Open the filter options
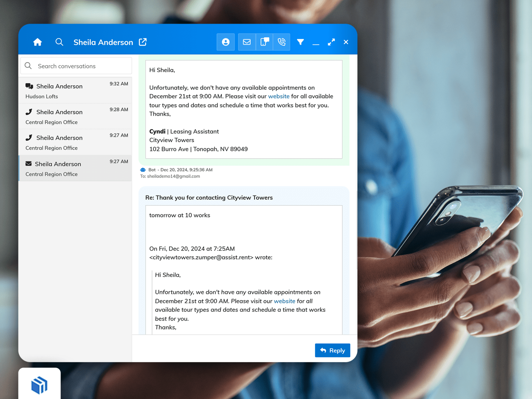The image size is (532, 399). coord(300,42)
